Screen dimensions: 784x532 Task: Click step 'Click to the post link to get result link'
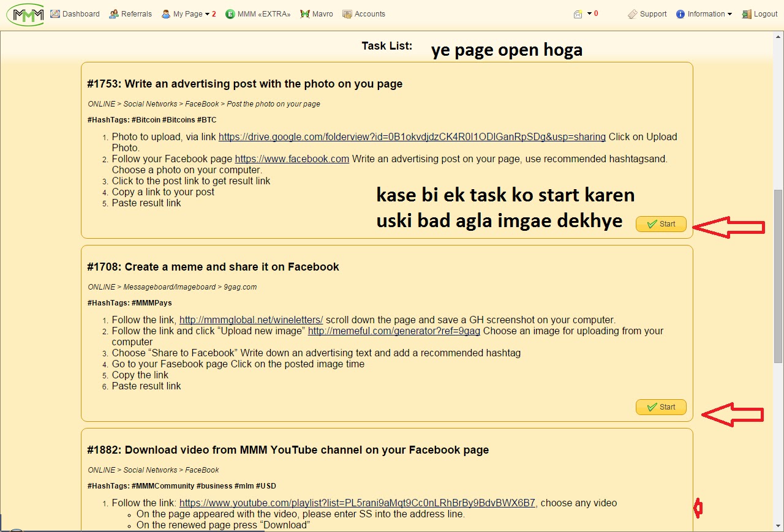click(191, 181)
